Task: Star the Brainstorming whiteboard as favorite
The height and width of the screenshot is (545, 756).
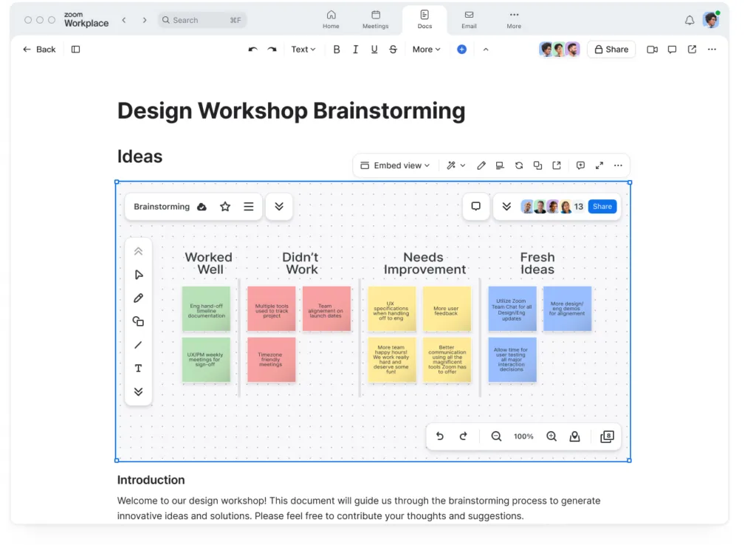Action: 225,207
